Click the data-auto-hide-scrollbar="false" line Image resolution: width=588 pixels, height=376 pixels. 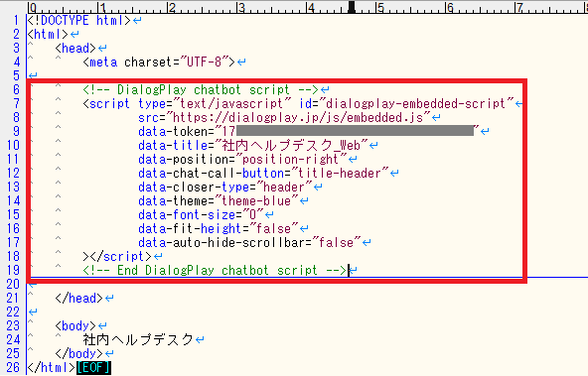(249, 242)
